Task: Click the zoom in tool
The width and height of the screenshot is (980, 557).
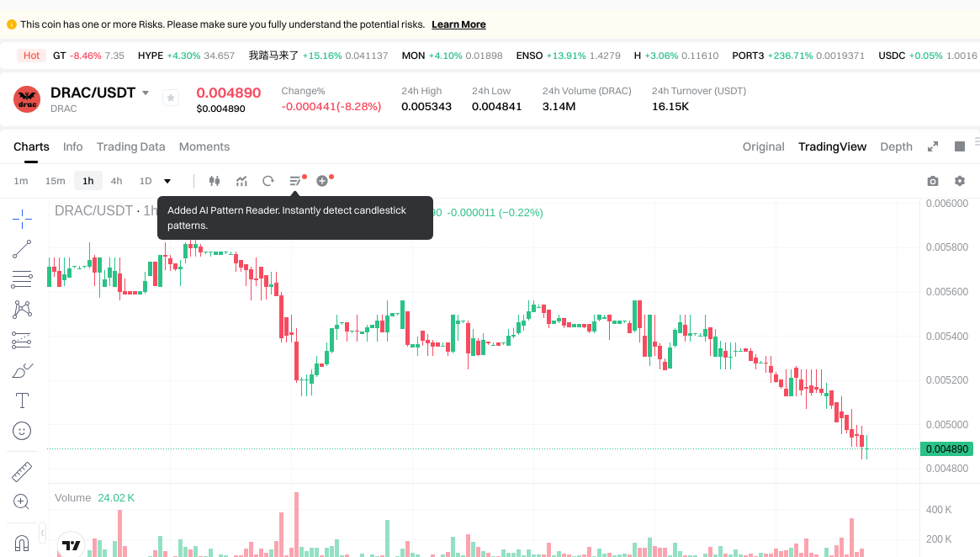Action: (22, 502)
